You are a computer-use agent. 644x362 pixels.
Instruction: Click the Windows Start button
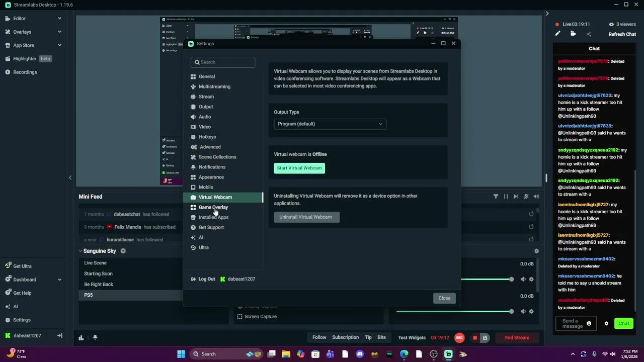[x=181, y=354]
